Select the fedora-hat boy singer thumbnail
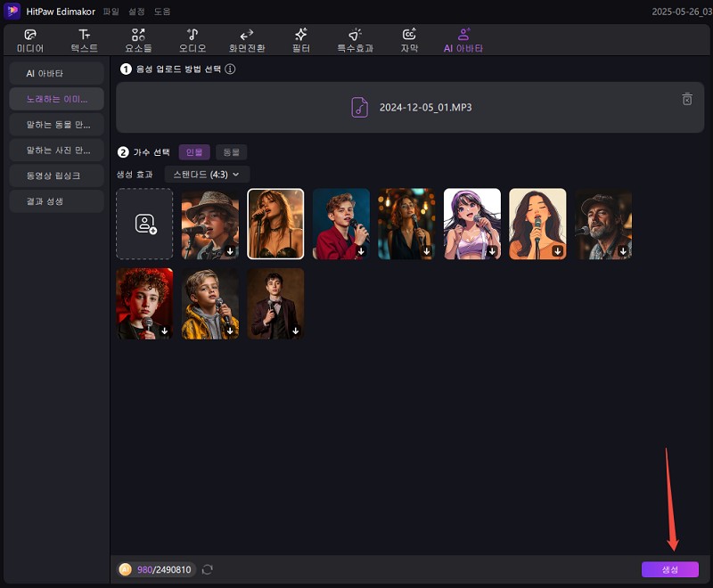Viewport: 713px width, 588px height. 210,224
